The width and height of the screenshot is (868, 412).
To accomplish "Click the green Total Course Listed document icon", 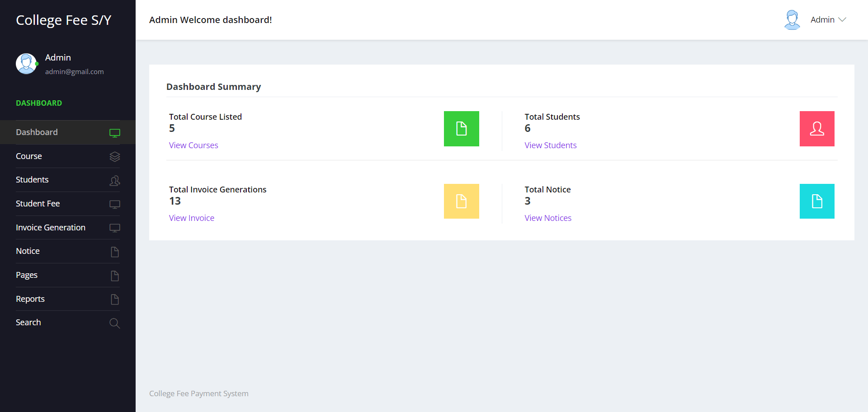I will click(x=461, y=129).
